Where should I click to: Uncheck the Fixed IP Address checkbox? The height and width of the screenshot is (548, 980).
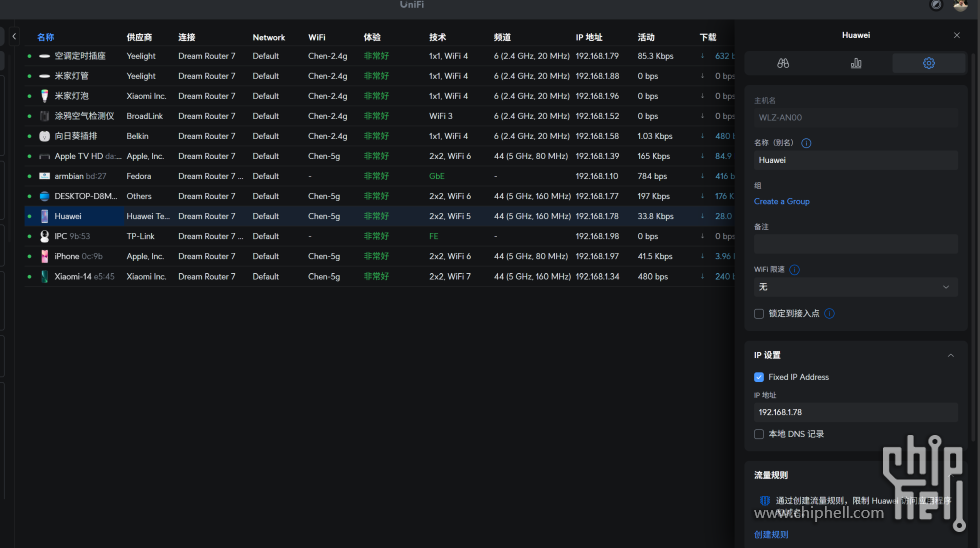tap(759, 377)
